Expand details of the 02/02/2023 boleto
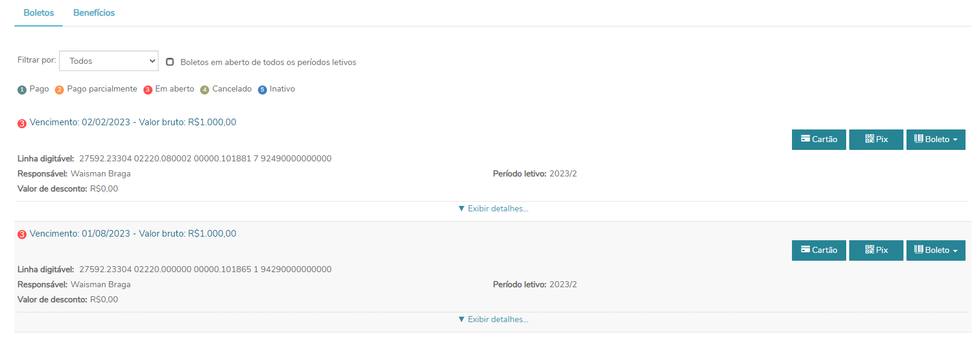This screenshot has width=980, height=342. click(493, 209)
